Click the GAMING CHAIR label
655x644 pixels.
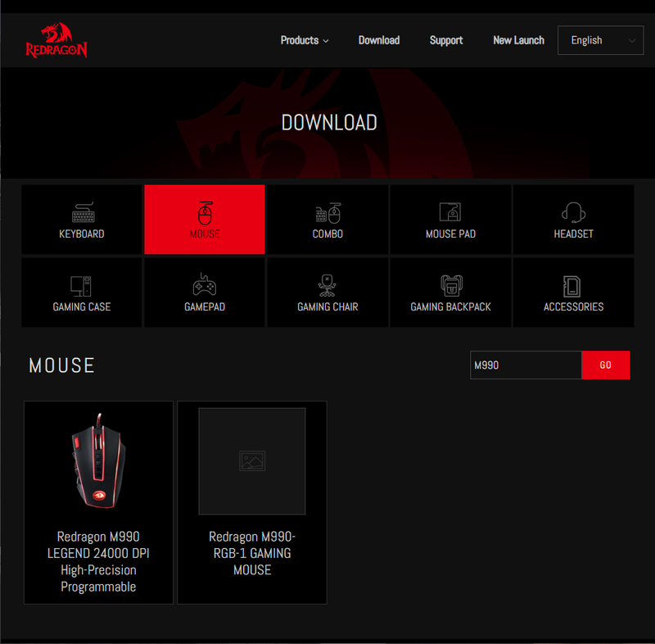pyautogui.click(x=328, y=306)
